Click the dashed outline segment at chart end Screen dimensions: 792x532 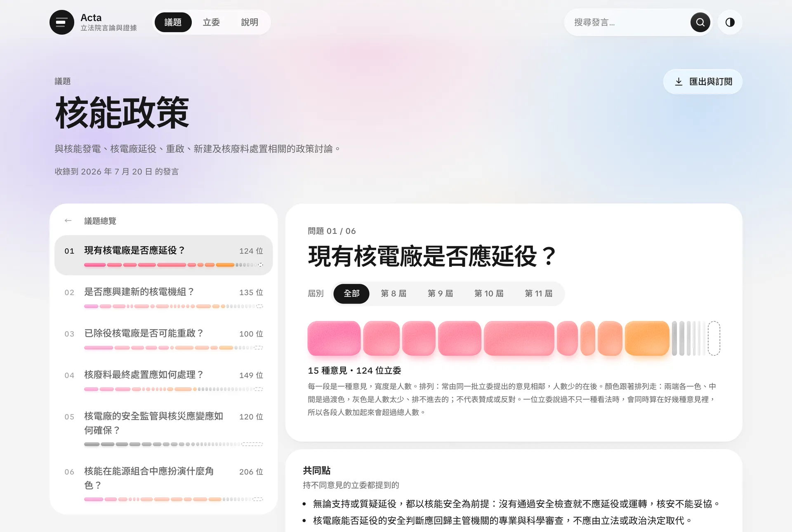(714, 338)
